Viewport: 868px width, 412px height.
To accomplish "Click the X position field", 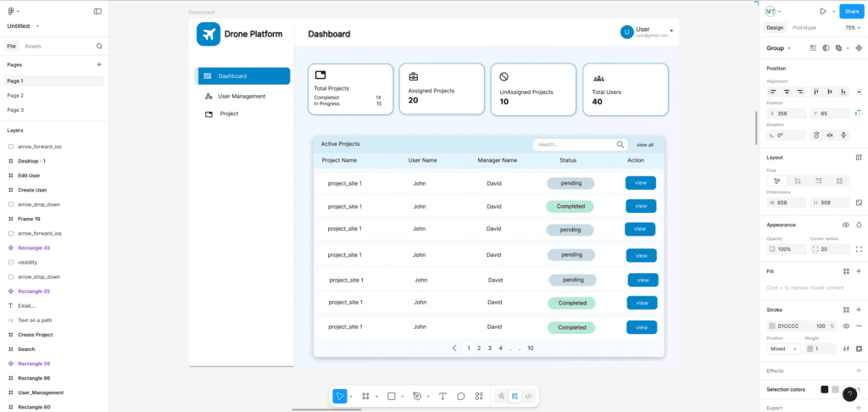I will point(787,114).
